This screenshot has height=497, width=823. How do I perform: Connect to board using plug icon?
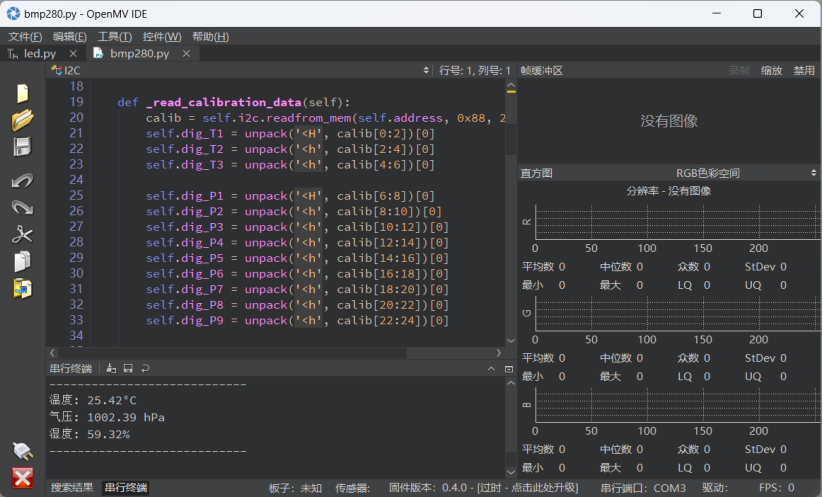[23, 451]
